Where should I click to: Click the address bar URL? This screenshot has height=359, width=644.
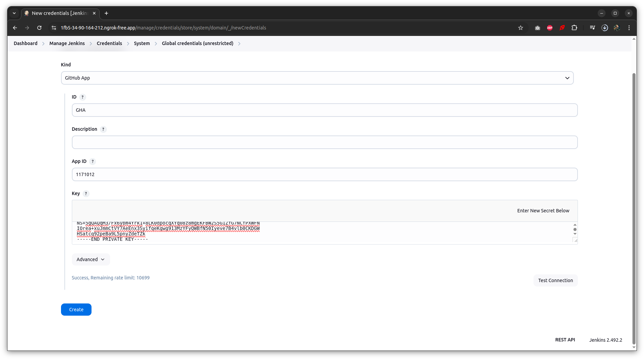[163, 28]
